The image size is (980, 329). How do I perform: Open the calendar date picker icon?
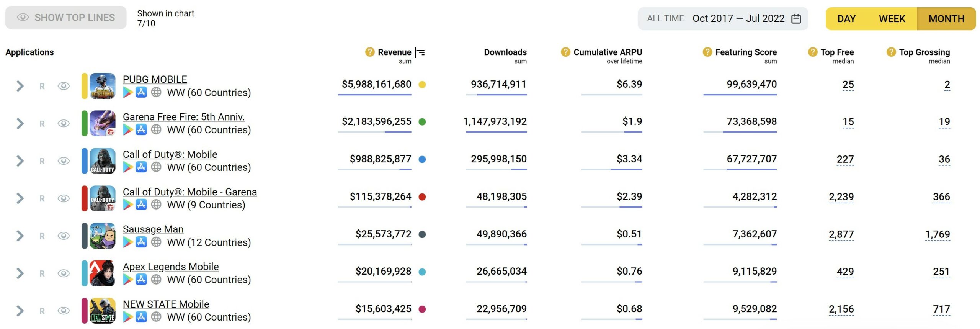pyautogui.click(x=796, y=18)
